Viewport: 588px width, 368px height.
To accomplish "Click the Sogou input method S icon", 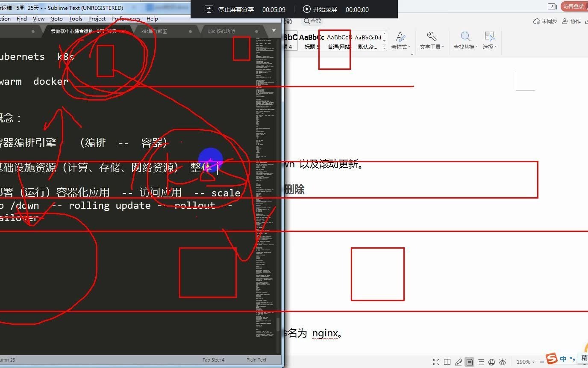I will coord(552,359).
